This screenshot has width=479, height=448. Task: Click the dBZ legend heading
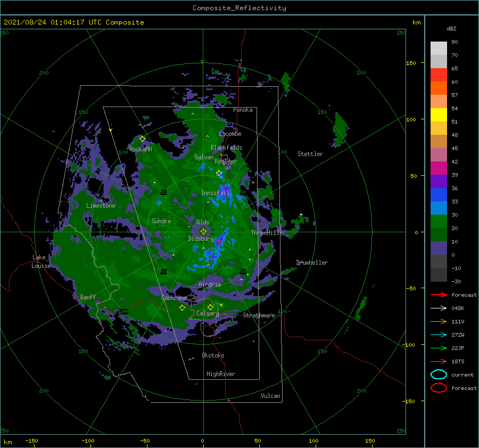point(451,28)
